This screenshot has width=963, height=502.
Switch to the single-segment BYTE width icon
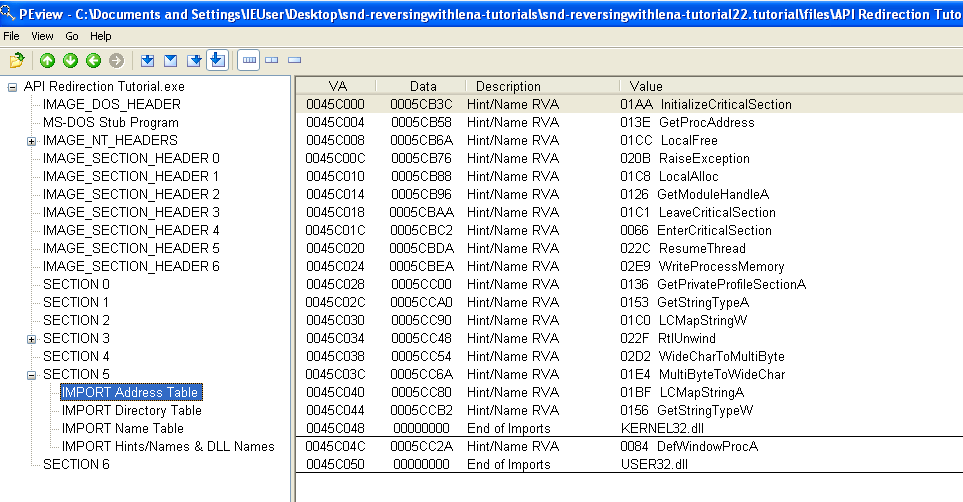point(295,60)
